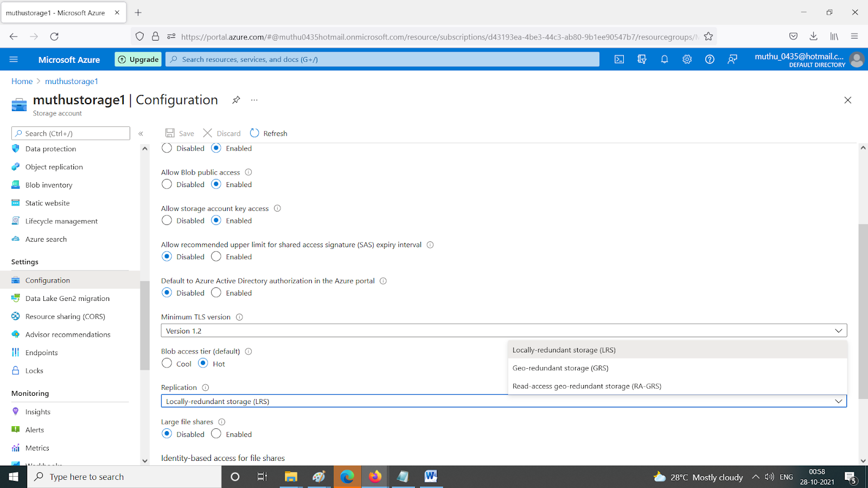The height and width of the screenshot is (488, 868).
Task: Refresh the Configuration page
Action: pos(269,133)
